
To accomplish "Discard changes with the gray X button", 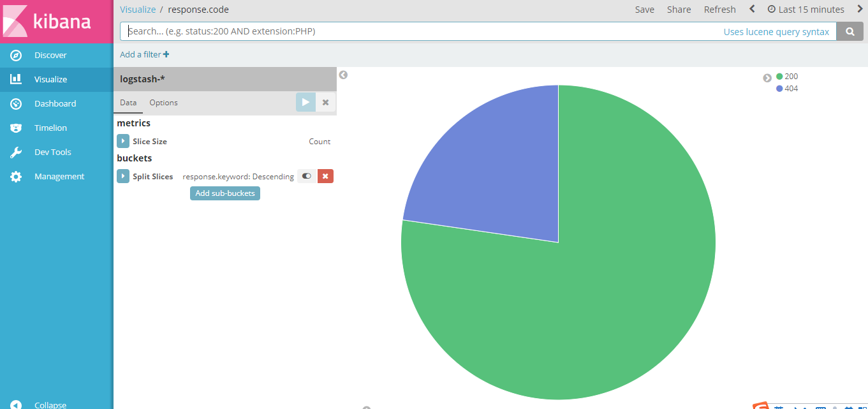I will 325,102.
